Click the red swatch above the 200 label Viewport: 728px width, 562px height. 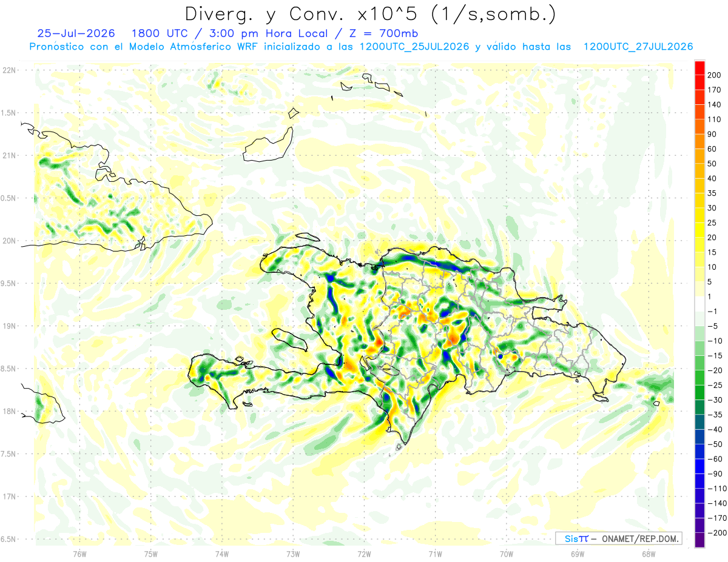[699, 68]
